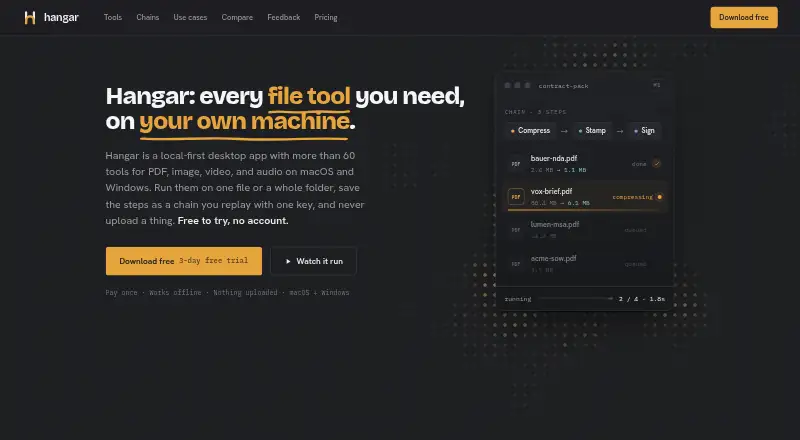Select the Stamp step chip
Image resolution: width=800 pixels, height=440 pixels.
tap(592, 131)
